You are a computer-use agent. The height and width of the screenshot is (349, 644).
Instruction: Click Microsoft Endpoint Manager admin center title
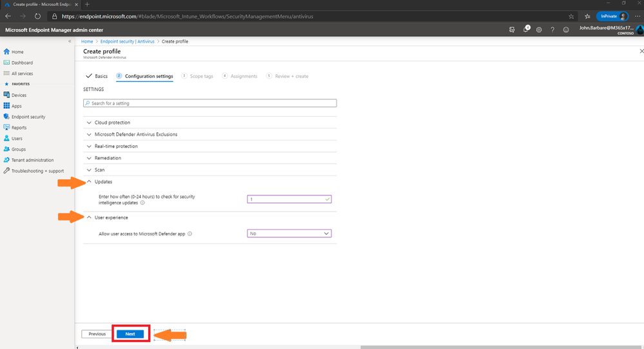[54, 30]
